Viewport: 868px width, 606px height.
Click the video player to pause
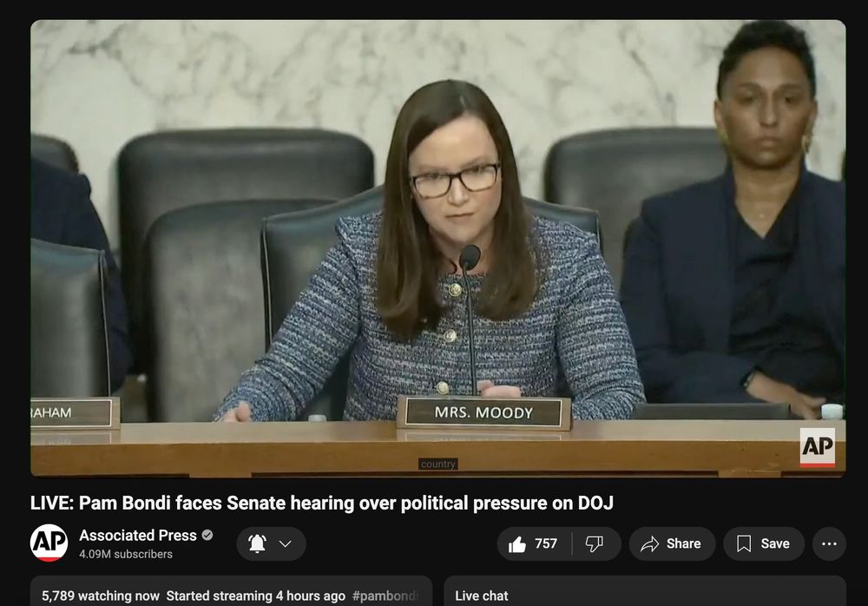(437, 248)
